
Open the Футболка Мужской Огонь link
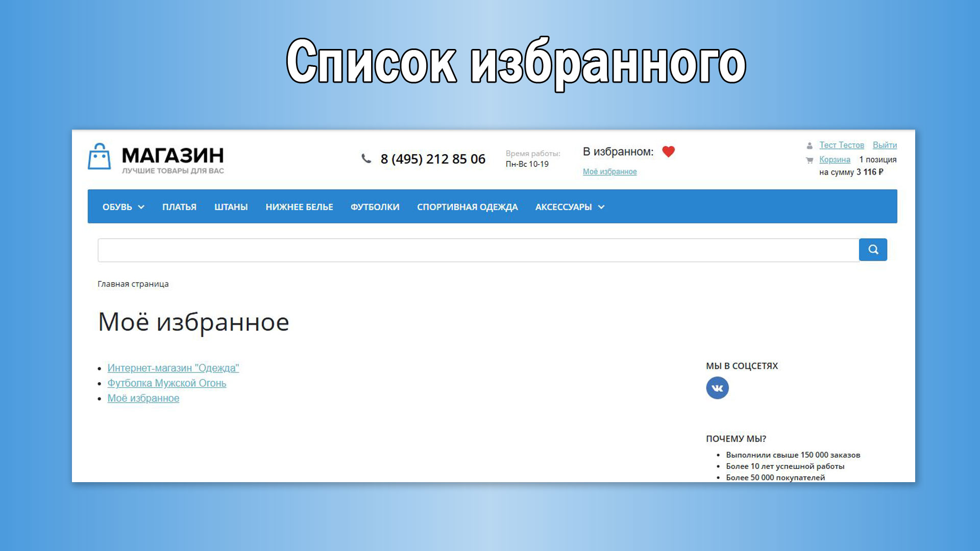pos(166,383)
